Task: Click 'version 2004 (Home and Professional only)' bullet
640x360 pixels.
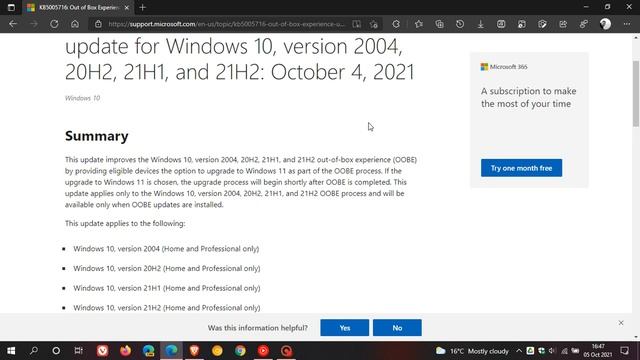Action: tap(166, 249)
